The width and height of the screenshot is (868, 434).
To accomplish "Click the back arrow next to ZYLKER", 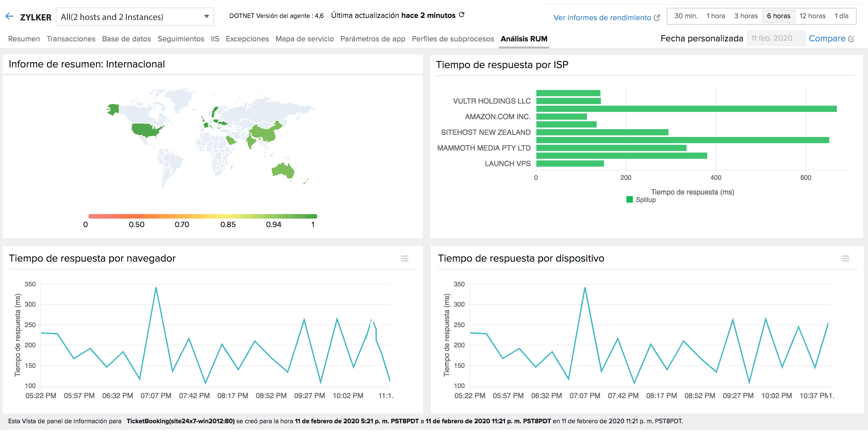I will click(x=9, y=16).
